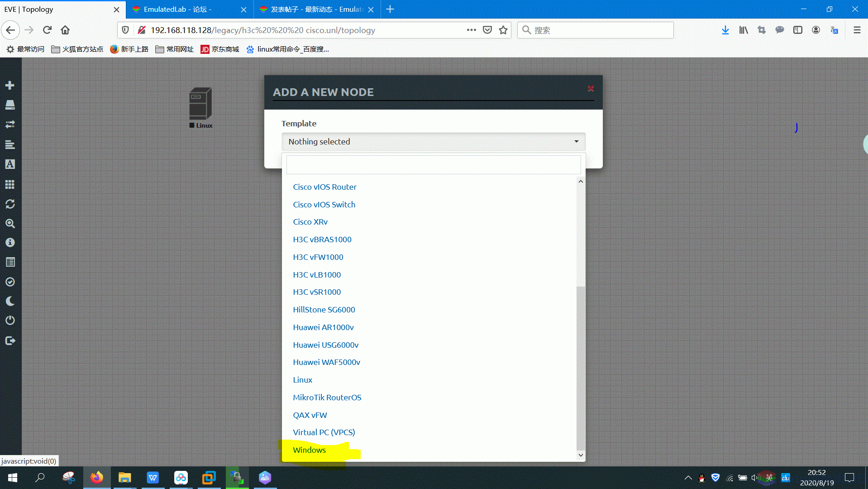The image size is (868, 489).
Task: Open the Lab details sidebar icon
Action: pos(10,262)
